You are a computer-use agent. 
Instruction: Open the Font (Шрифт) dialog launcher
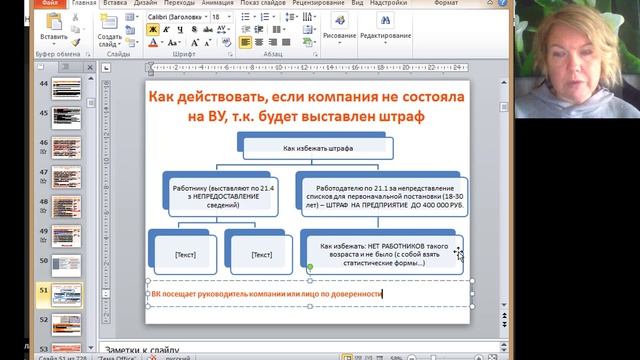coord(230,54)
